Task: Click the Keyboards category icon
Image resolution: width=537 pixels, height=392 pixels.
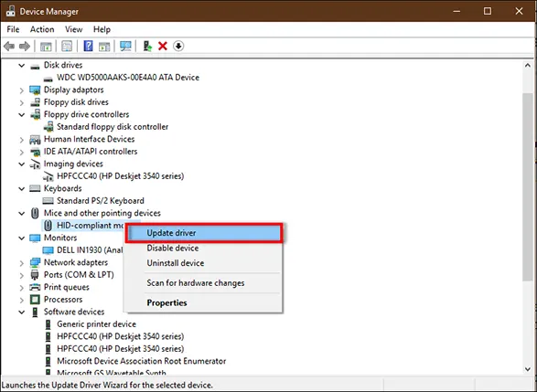Action: [x=35, y=188]
